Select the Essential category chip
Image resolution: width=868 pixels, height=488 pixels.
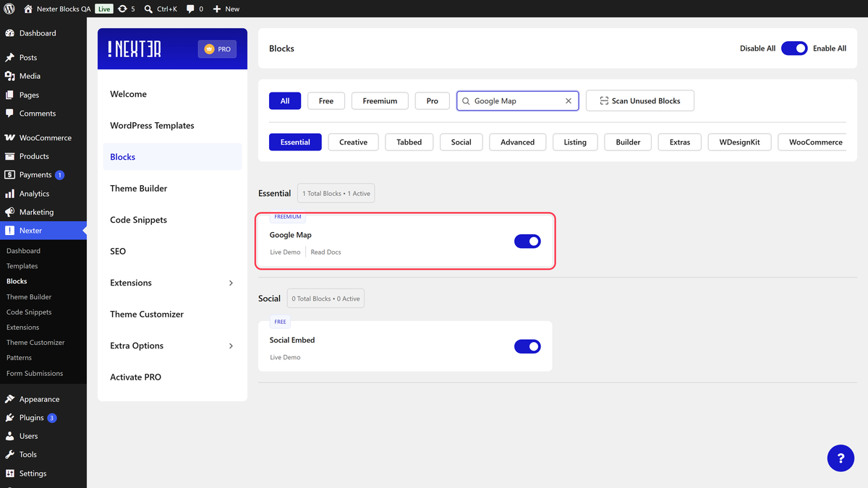295,142
